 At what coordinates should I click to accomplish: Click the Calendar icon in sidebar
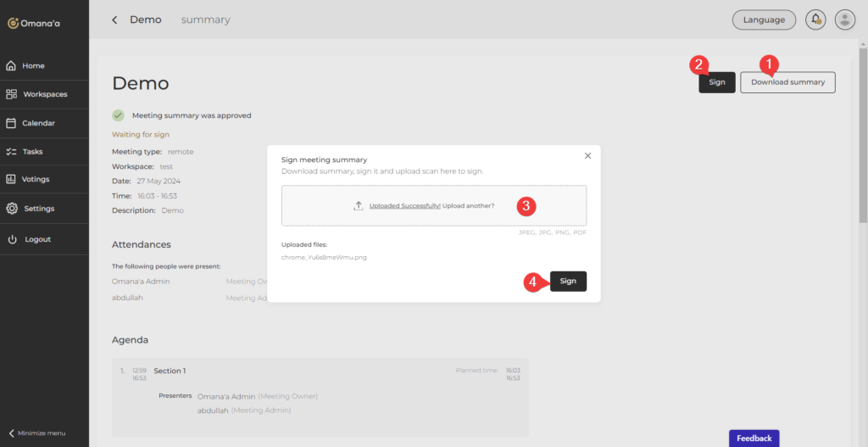[x=12, y=123]
